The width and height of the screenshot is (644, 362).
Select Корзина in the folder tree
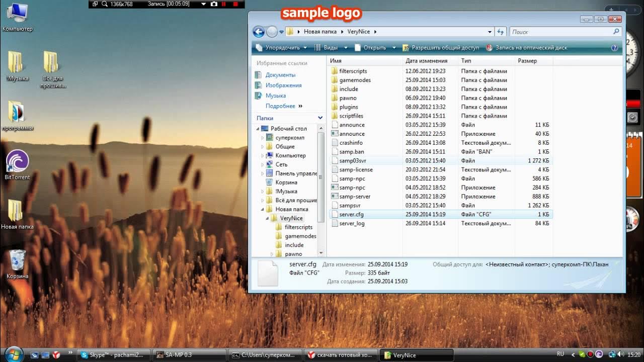[286, 183]
